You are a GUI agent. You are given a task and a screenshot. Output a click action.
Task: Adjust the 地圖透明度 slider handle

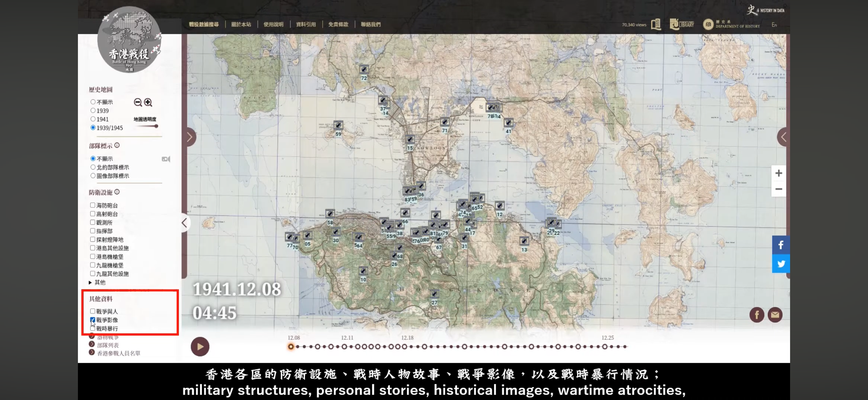coord(156,126)
